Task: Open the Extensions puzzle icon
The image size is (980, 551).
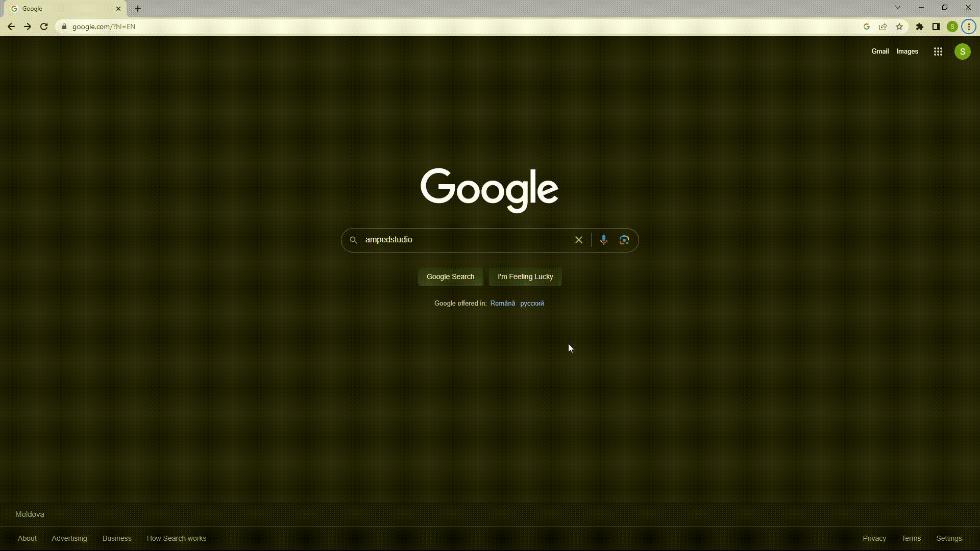Action: (x=919, y=27)
